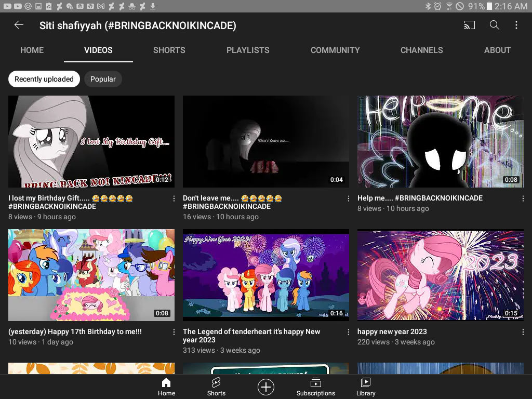Open Subscriptions in bottom navigation
The width and height of the screenshot is (532, 399).
coord(315,387)
